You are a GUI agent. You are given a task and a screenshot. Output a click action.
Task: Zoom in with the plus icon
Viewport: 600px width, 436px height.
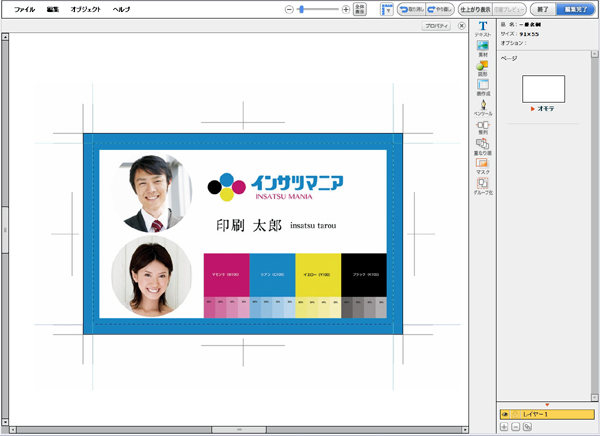tap(346, 10)
